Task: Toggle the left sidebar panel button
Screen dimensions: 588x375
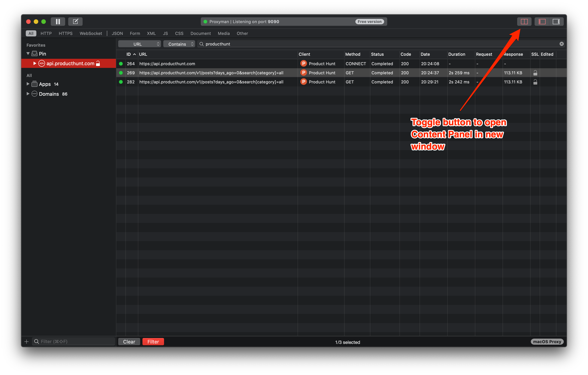Action: pyautogui.click(x=542, y=21)
